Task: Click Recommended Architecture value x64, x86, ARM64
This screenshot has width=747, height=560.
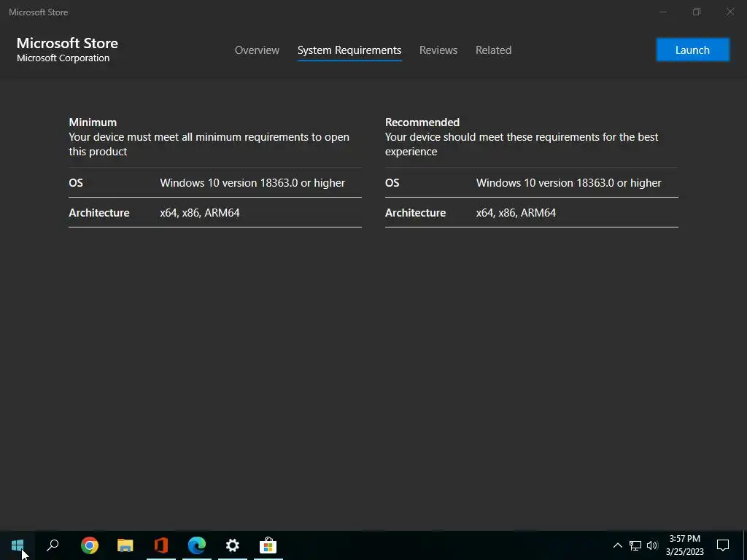Action: (x=516, y=213)
